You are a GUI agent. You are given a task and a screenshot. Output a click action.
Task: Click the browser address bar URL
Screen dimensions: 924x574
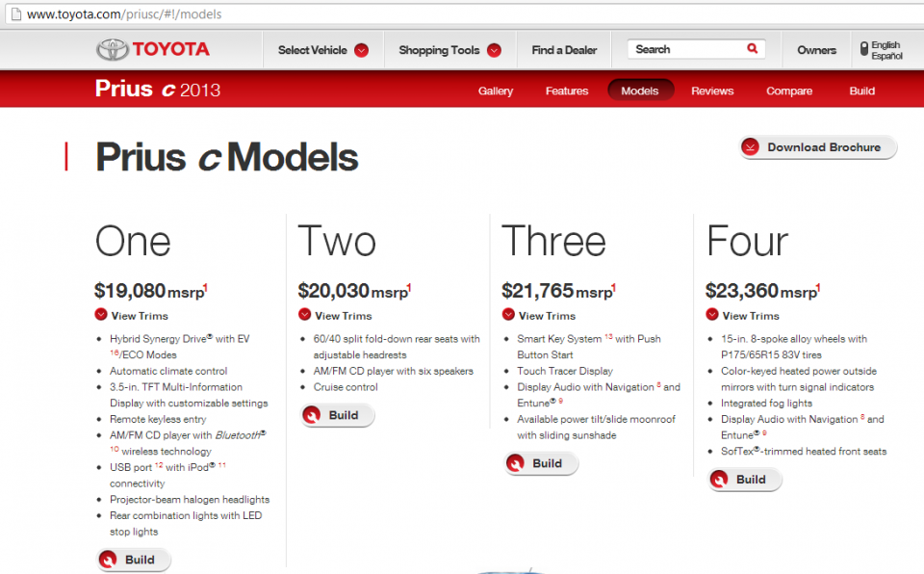coord(124,13)
